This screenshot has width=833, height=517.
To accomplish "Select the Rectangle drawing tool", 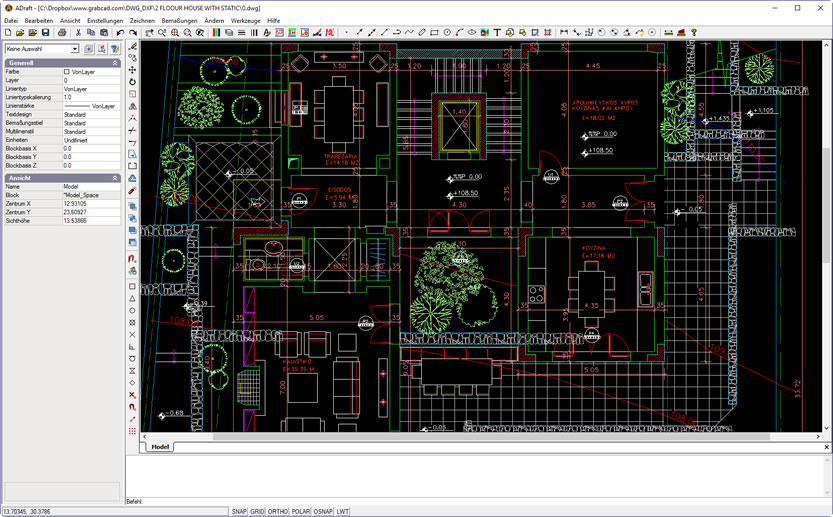I will pyautogui.click(x=434, y=33).
